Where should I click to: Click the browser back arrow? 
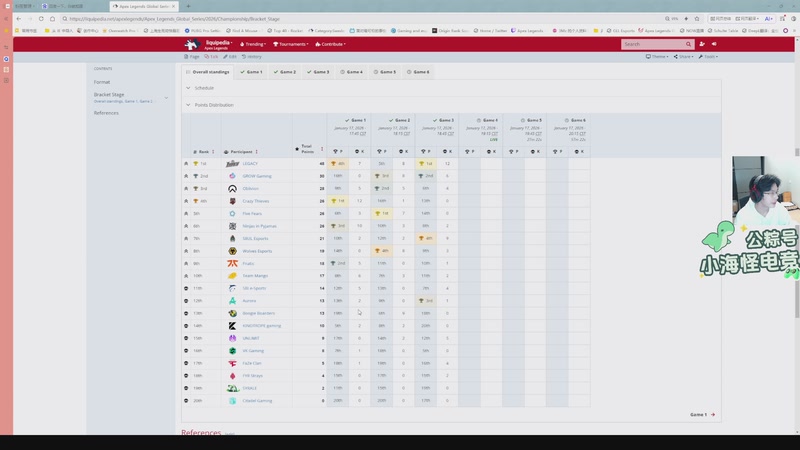pos(19,19)
